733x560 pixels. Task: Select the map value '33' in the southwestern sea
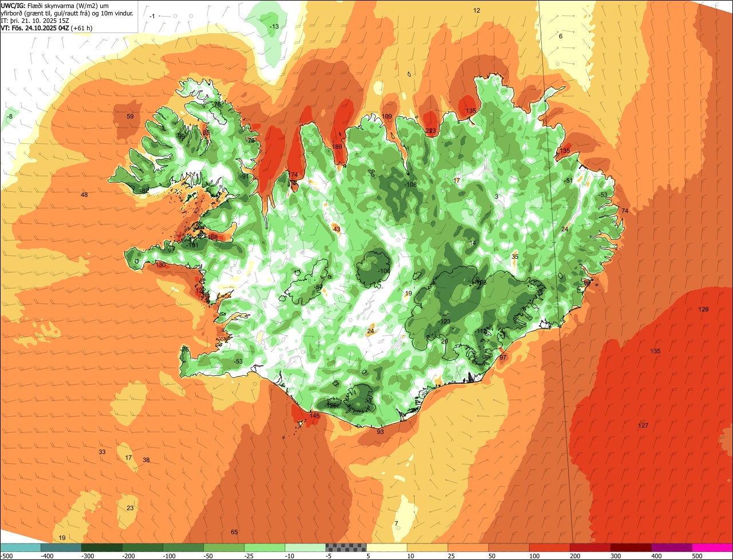click(102, 452)
